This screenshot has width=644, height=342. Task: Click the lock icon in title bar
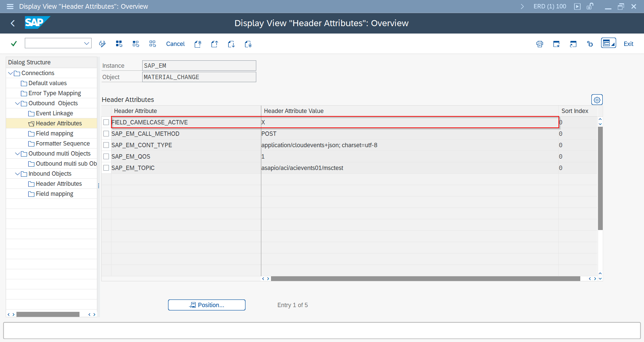(x=590, y=6)
